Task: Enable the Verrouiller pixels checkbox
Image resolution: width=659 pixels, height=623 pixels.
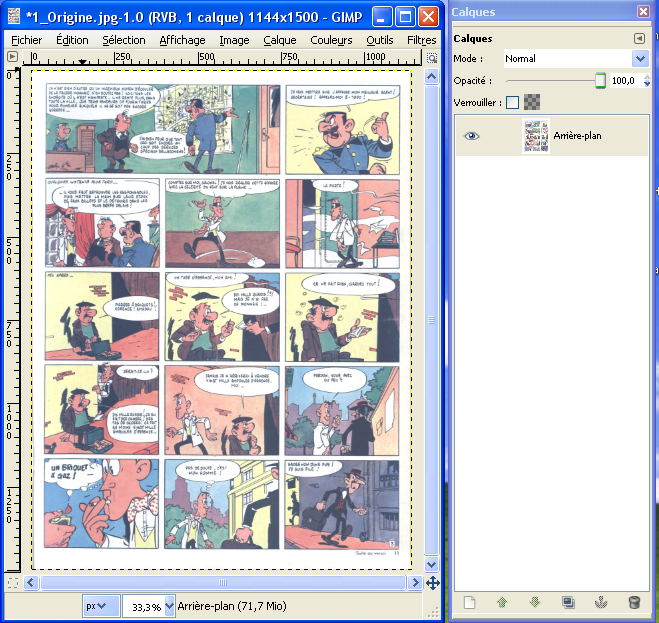Action: pos(512,102)
